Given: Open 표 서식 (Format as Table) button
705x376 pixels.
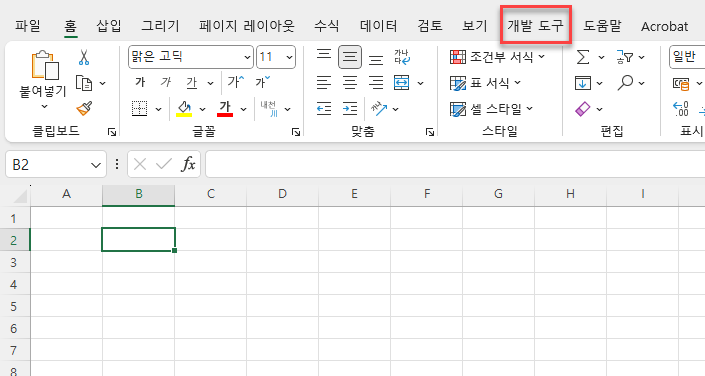Looking at the screenshot, I should (486, 83).
